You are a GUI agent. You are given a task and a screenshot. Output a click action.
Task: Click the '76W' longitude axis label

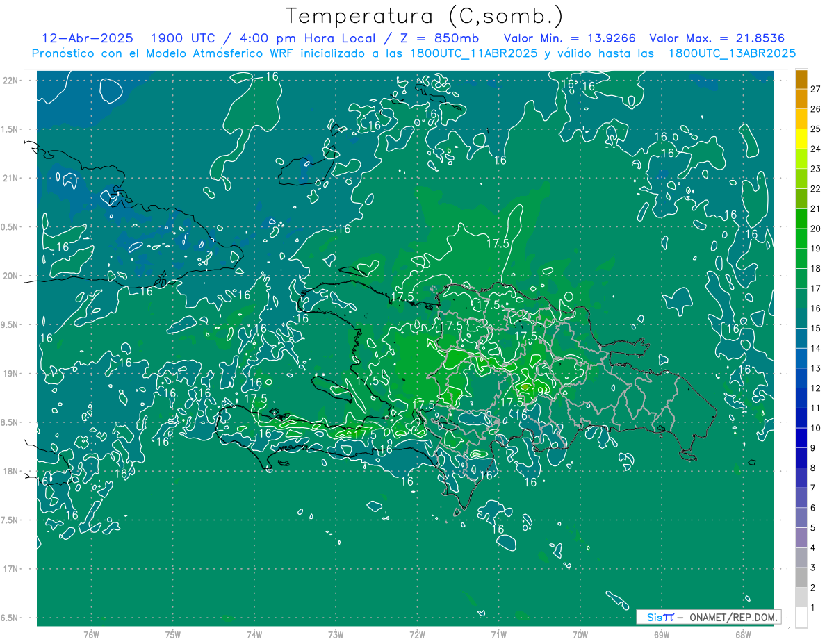[91, 634]
